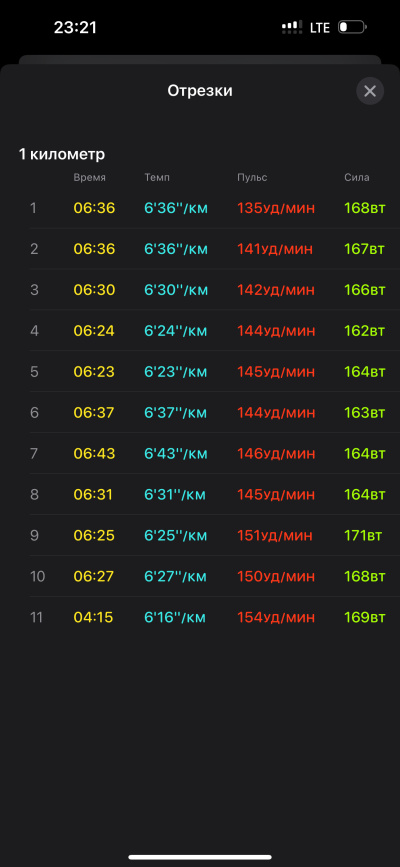Tap split 11 time 04:15
The image size is (400, 867).
coord(93,618)
